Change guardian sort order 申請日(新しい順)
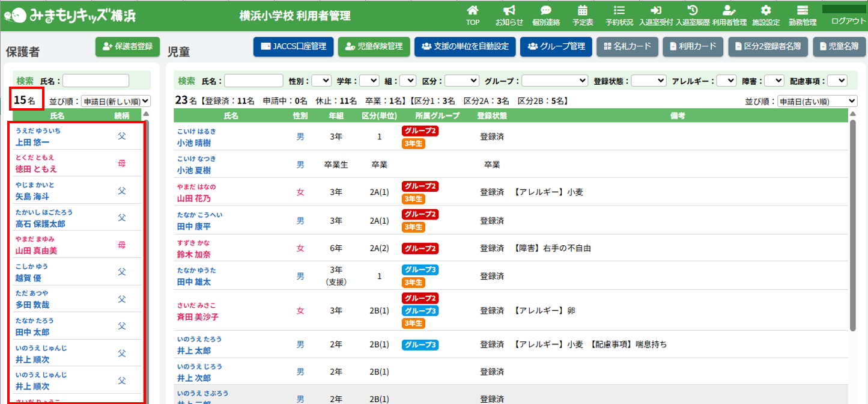 click(x=115, y=102)
